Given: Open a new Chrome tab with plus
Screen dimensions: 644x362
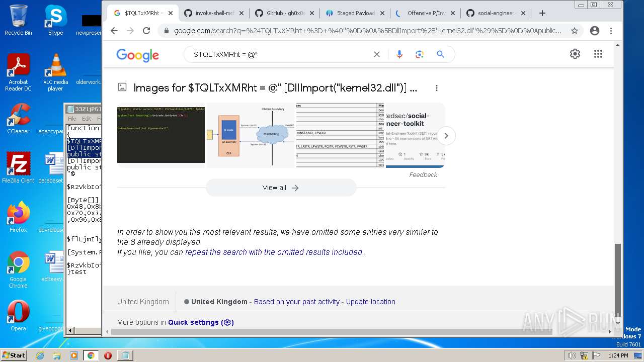Looking at the screenshot, I should (x=542, y=13).
